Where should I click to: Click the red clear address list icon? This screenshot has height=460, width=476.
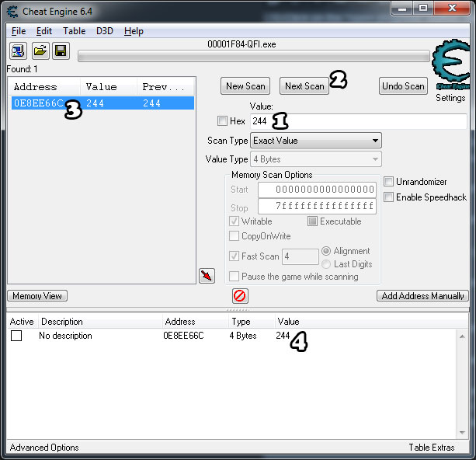click(240, 295)
